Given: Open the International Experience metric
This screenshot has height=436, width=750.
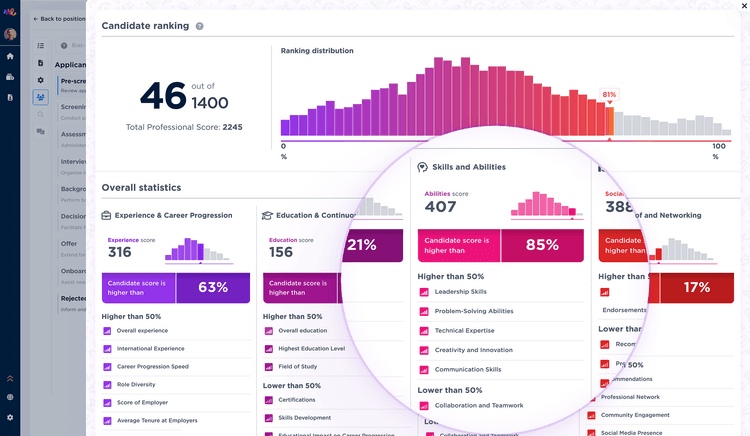Looking at the screenshot, I should 150,349.
